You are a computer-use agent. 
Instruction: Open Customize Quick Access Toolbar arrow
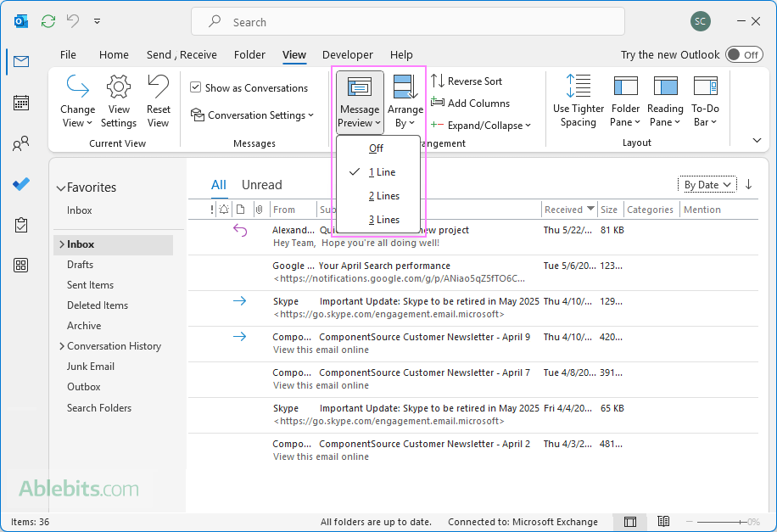tap(97, 21)
